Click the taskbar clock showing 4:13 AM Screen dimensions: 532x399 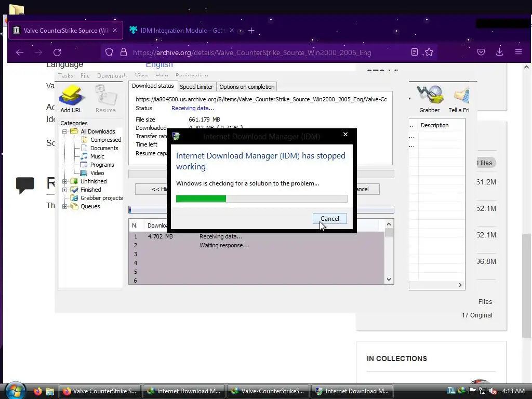(513, 391)
